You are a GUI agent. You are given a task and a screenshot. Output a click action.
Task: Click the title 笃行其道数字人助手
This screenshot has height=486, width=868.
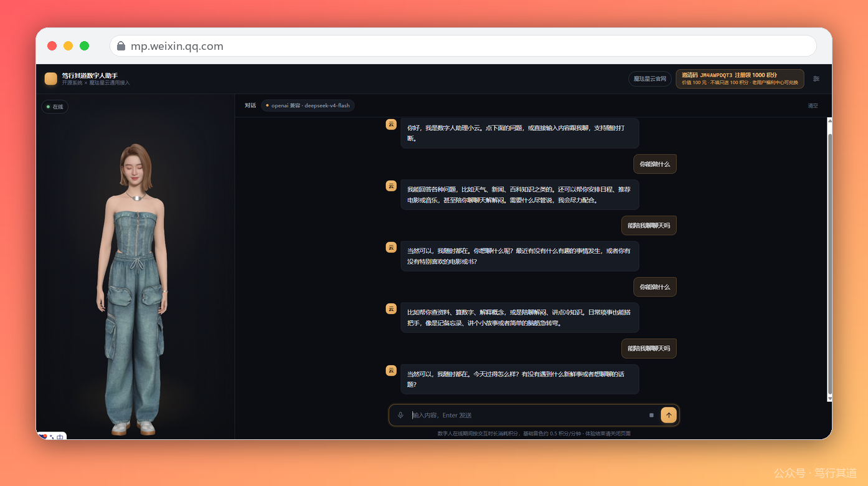click(x=90, y=75)
